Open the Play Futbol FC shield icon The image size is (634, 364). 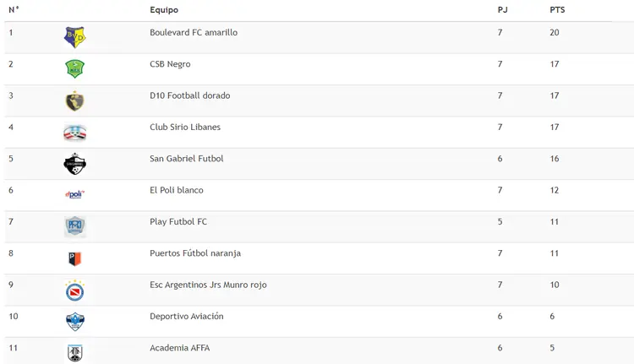74,226
